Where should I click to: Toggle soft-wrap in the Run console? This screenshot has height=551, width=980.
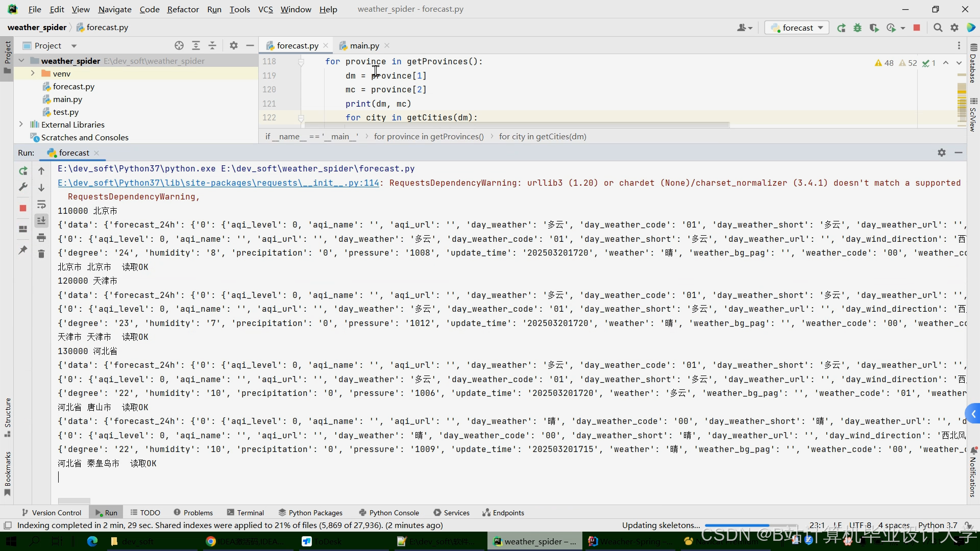(41, 205)
